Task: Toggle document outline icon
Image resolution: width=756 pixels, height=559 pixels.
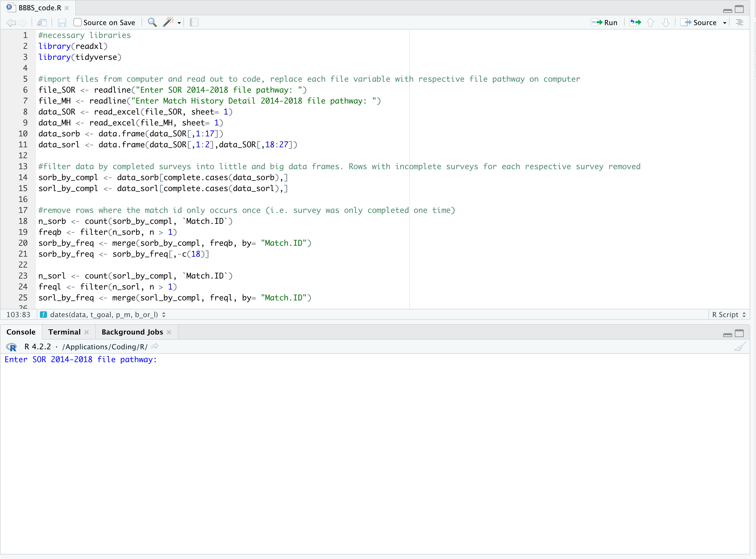Action: coord(740,23)
